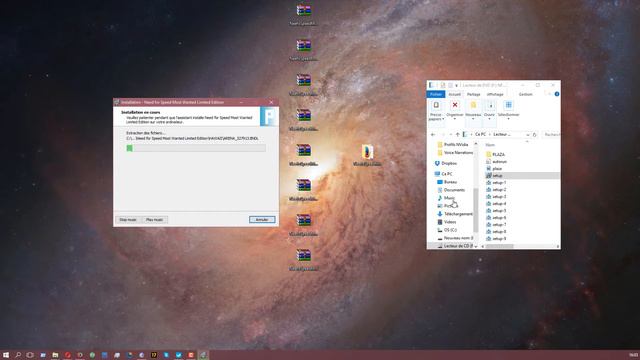Select the setup-6 file

496,218
